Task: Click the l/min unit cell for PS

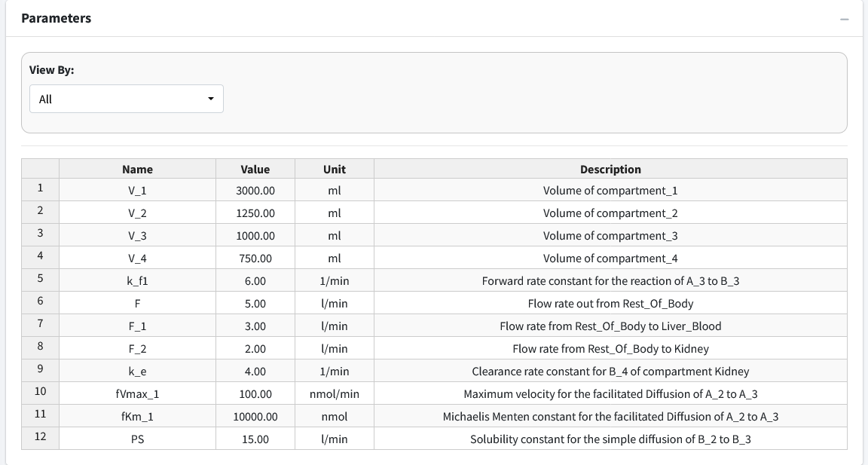Action: (335, 439)
